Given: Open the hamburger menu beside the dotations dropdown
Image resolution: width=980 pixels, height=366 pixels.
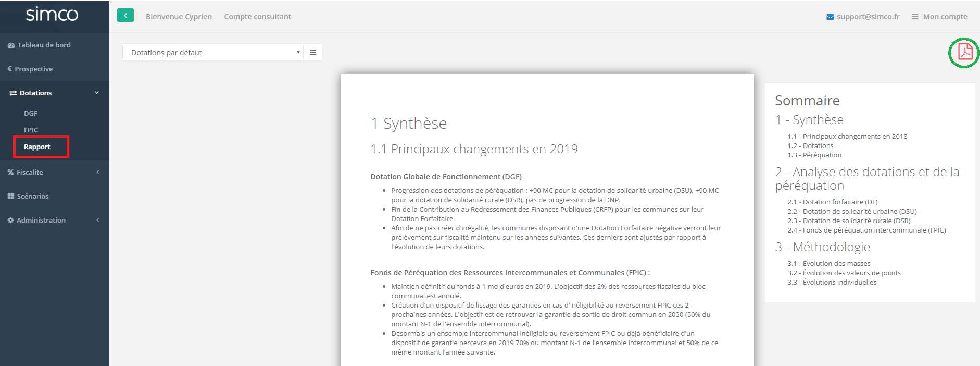Looking at the screenshot, I should [x=313, y=52].
